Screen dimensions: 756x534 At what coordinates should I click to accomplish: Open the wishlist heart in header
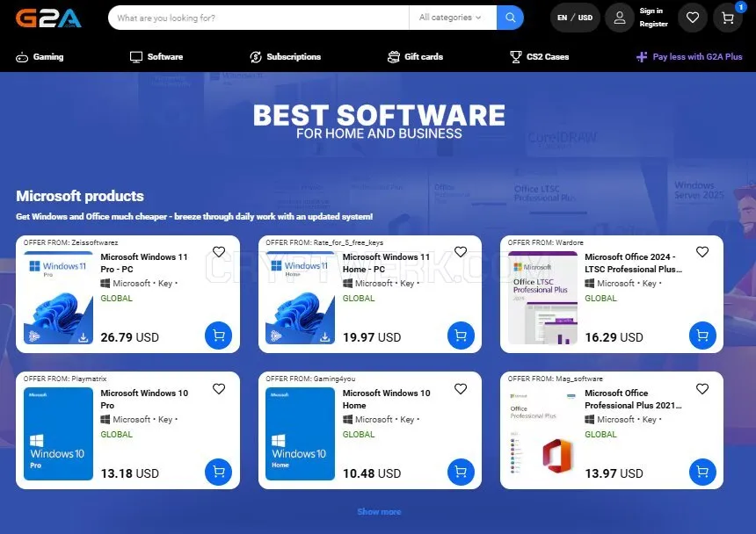[x=693, y=18]
